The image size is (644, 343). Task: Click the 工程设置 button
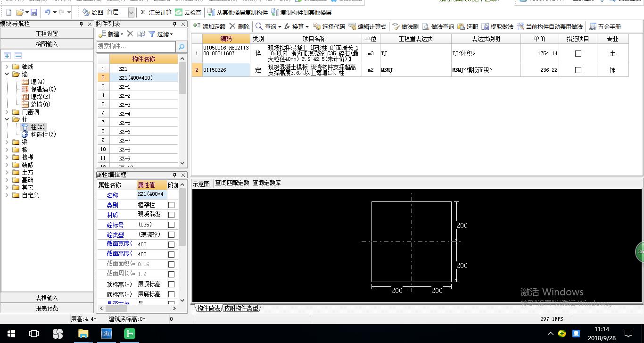click(47, 33)
